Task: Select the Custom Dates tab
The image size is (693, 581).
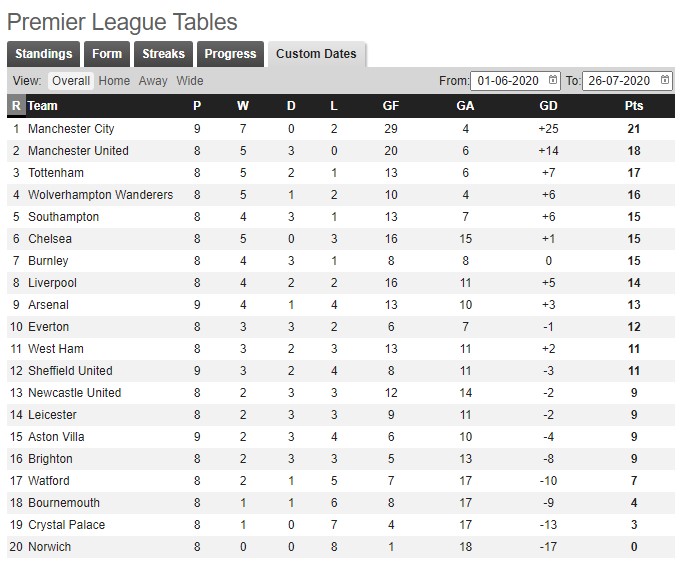Action: click(x=316, y=54)
